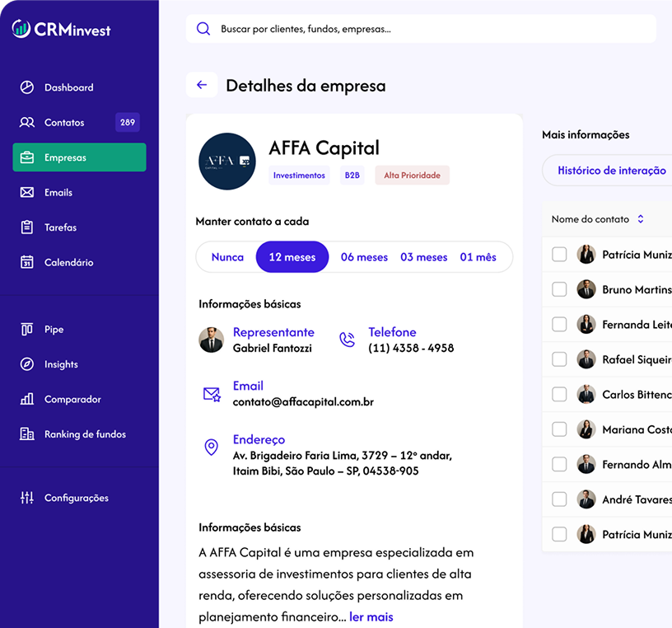Image resolution: width=672 pixels, height=628 pixels.
Task: Open Calendário in the sidebar
Action: coord(68,263)
